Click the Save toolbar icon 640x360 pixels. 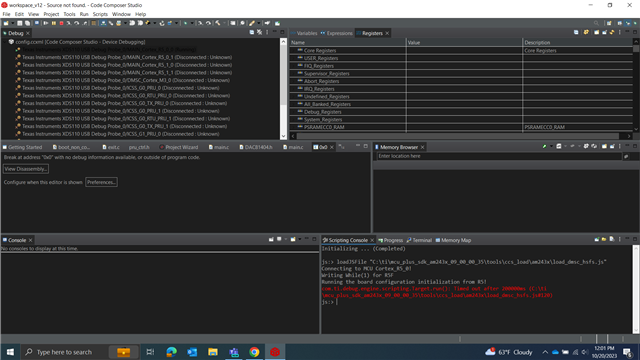(19, 23)
